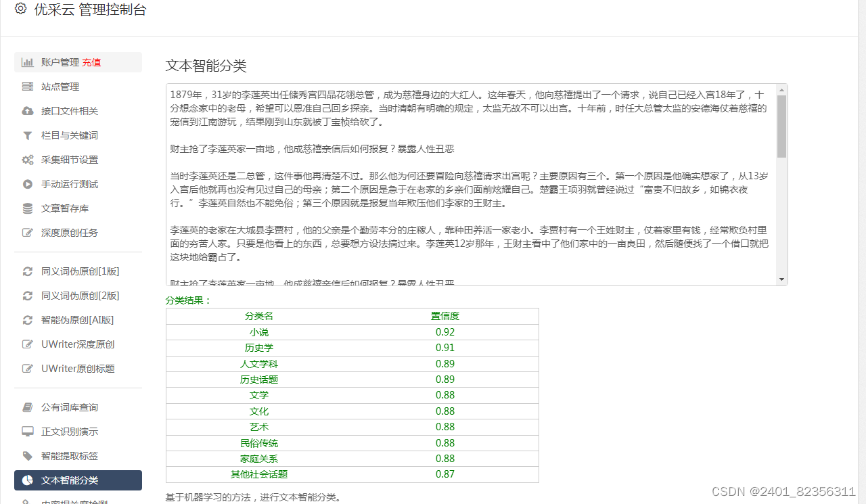Click the 其他社会话题 category cell
866x504 pixels.
pyautogui.click(x=259, y=474)
